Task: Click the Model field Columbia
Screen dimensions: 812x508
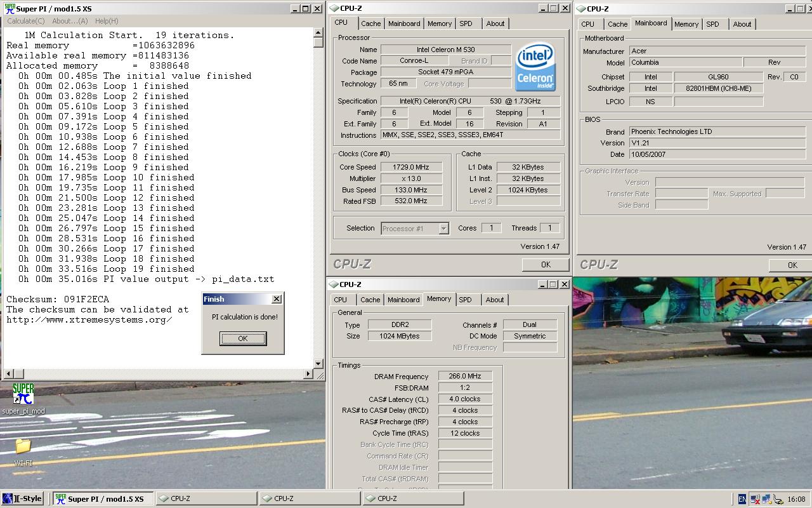Action: (x=686, y=62)
